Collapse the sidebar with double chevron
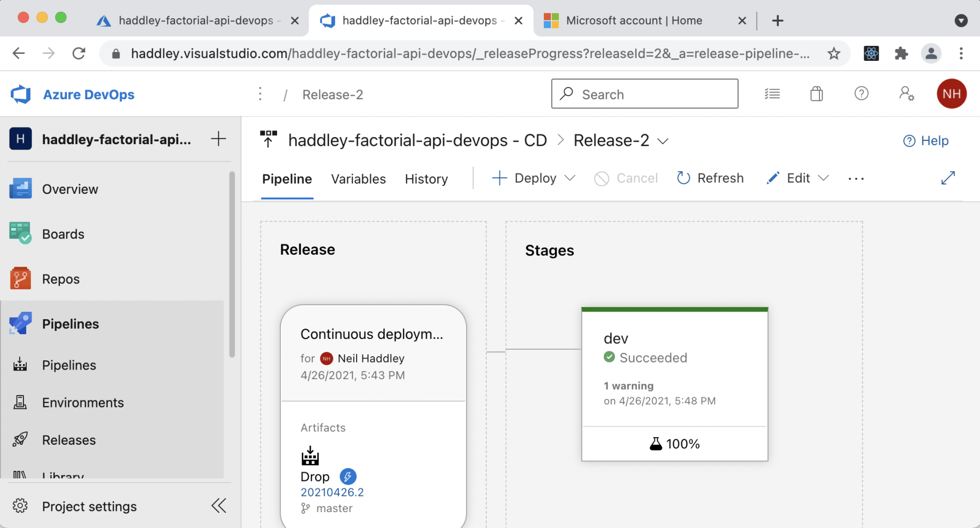 218,506
